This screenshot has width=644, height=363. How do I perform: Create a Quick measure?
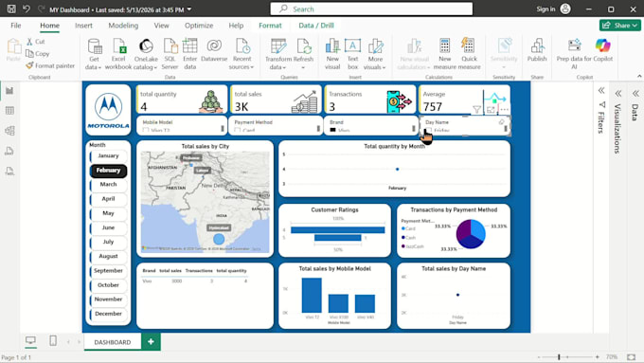point(469,54)
